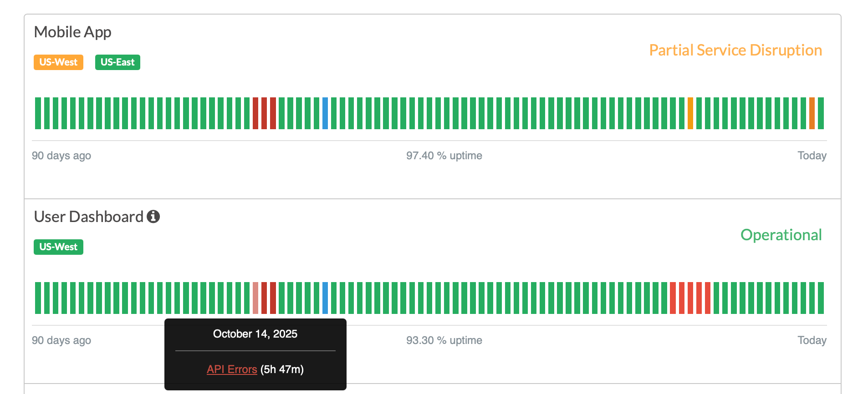868x394 pixels.
Task: Select the highlighted pink bar in User Dashboard timeline
Action: click(x=255, y=298)
